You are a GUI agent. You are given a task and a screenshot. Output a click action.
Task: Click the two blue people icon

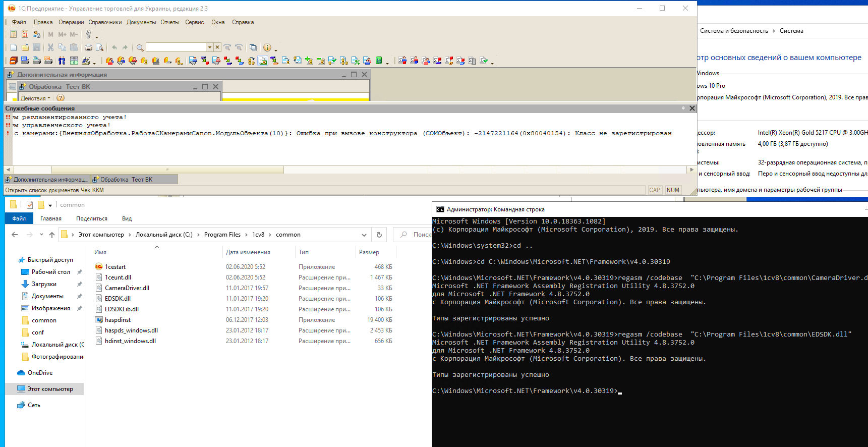coord(62,61)
